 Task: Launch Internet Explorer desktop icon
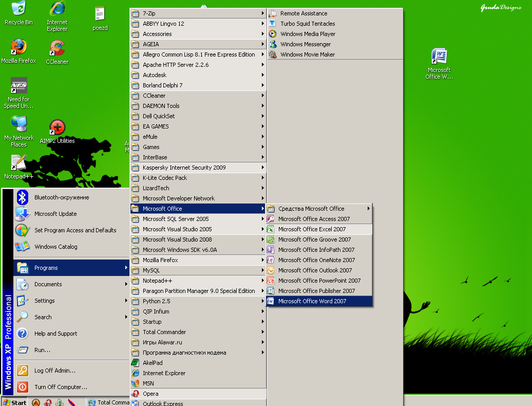click(57, 15)
